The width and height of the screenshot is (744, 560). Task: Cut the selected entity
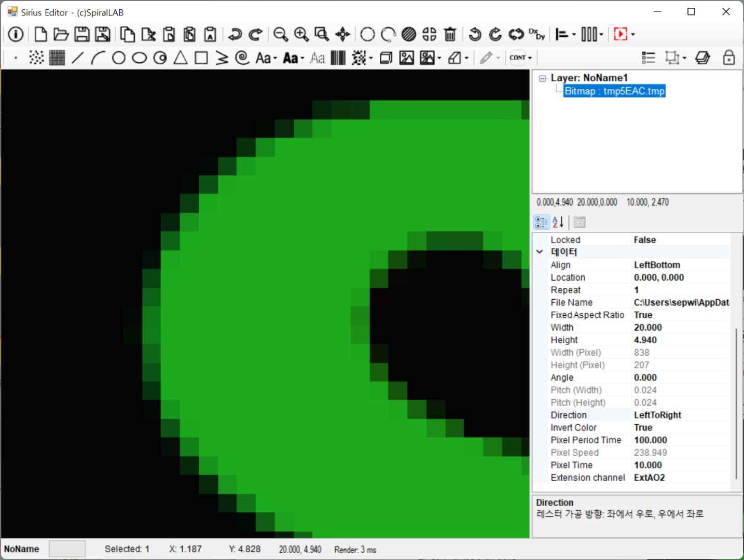coord(148,34)
